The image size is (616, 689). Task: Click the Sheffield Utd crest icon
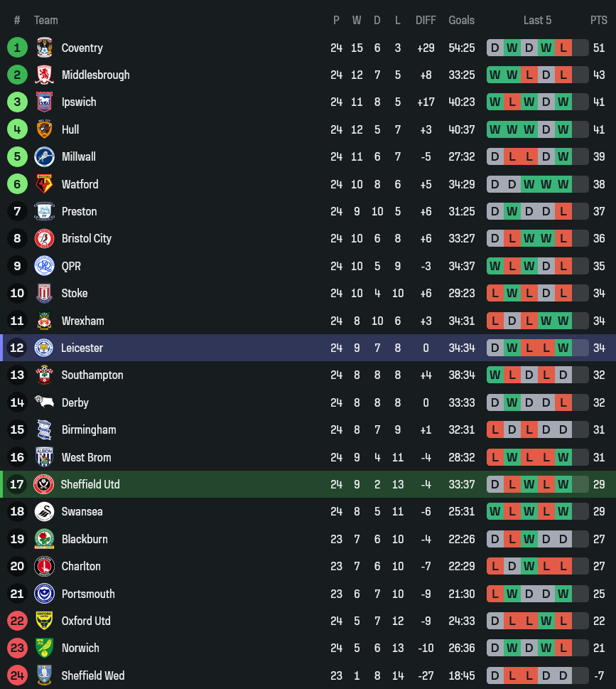(x=44, y=484)
